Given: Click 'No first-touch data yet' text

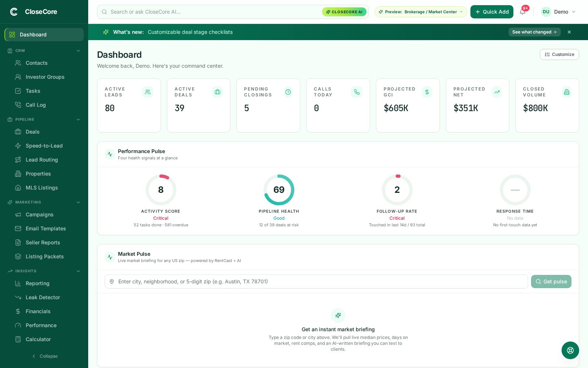Looking at the screenshot, I should coord(515,225).
